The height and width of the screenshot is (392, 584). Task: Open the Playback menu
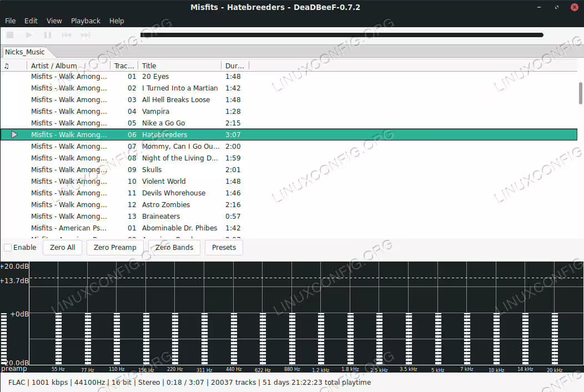pyautogui.click(x=85, y=21)
